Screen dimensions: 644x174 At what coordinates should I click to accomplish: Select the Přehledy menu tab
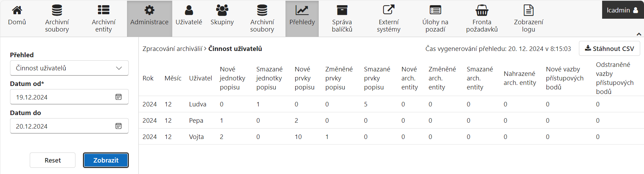pyautogui.click(x=302, y=19)
